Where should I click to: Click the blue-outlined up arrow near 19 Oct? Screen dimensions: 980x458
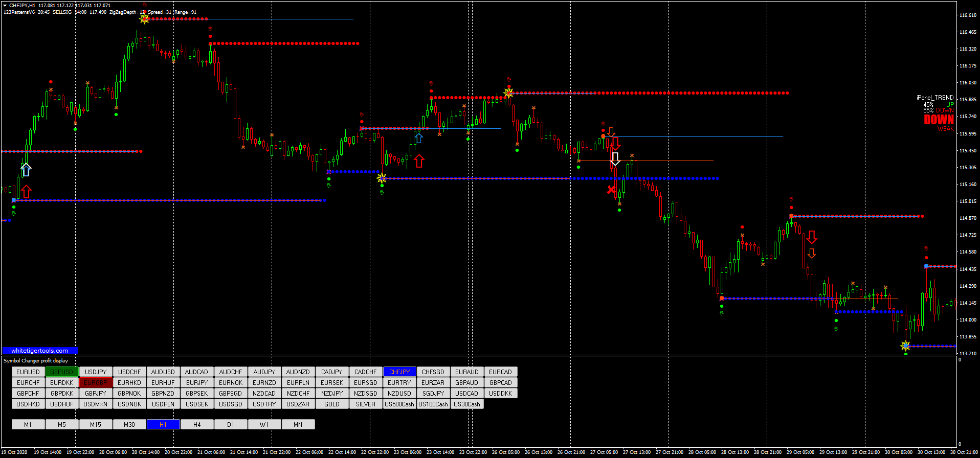pyautogui.click(x=26, y=170)
